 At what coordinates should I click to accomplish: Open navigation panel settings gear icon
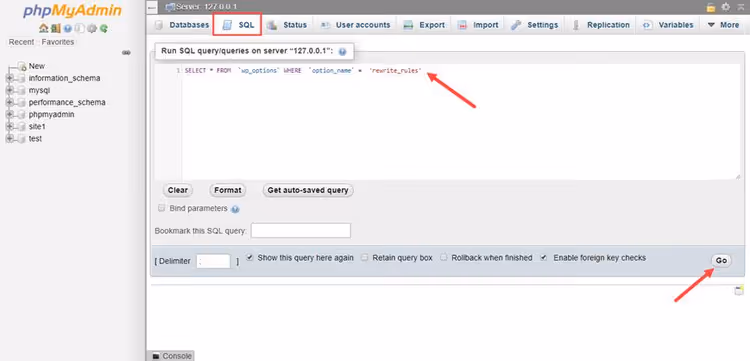click(x=91, y=29)
